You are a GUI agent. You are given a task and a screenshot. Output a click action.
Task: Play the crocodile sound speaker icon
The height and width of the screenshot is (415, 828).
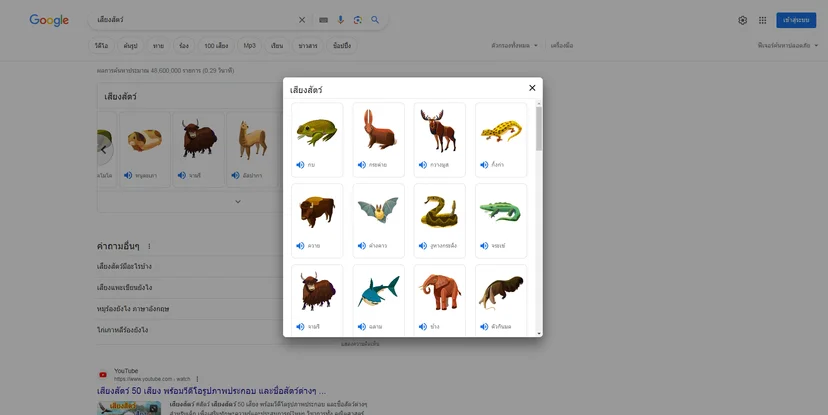point(484,246)
